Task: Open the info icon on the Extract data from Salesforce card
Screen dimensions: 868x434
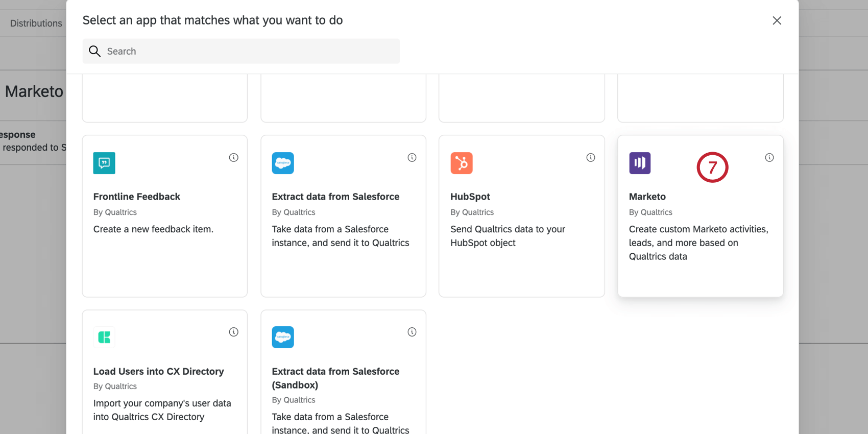Action: tap(412, 158)
